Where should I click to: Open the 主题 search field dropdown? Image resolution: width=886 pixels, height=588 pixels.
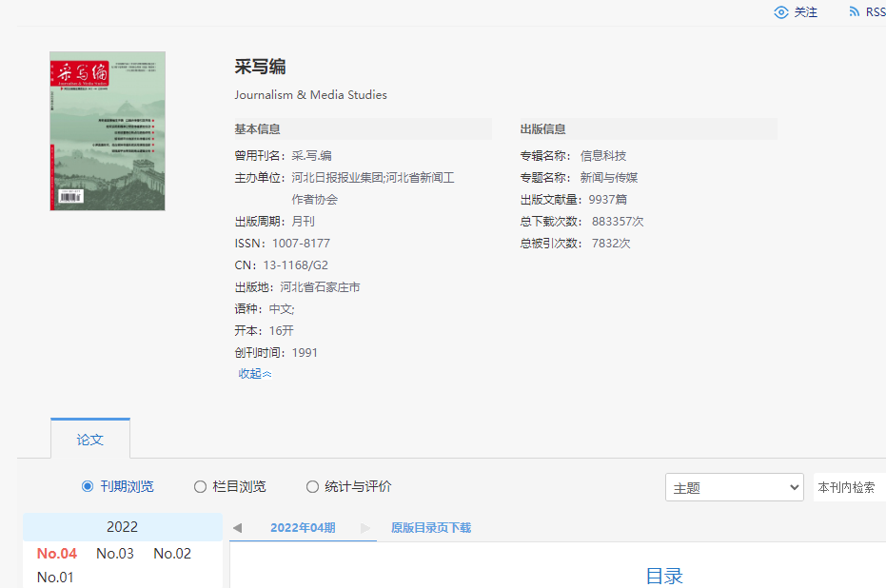[x=735, y=488]
